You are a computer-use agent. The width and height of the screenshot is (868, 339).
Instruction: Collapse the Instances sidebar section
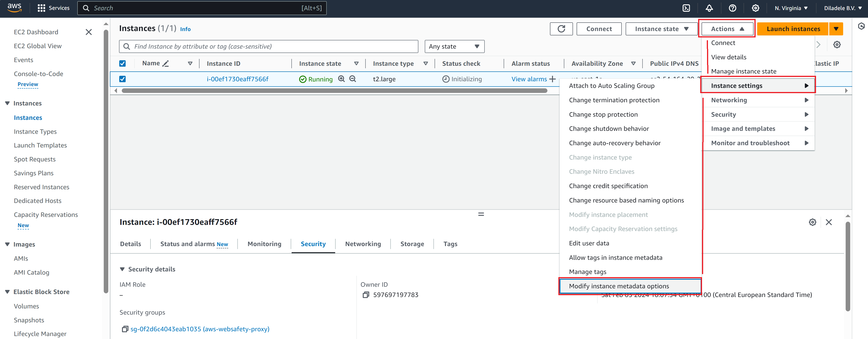[7, 103]
